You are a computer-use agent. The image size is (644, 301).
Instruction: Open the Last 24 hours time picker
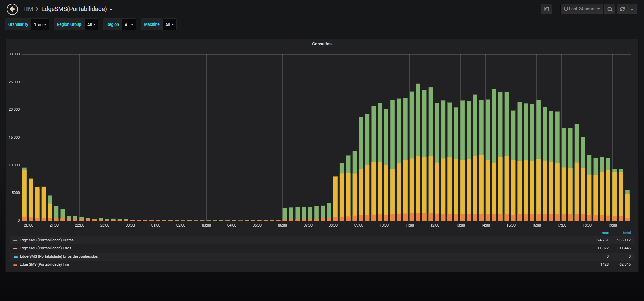coord(582,9)
